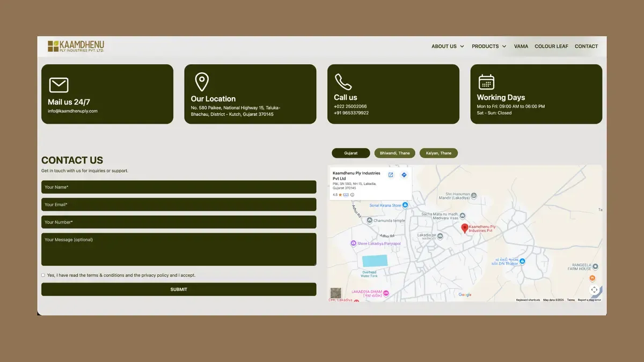Click the Kaamdhenu Ply Industries logo
The width and height of the screenshot is (644, 362).
point(76,46)
